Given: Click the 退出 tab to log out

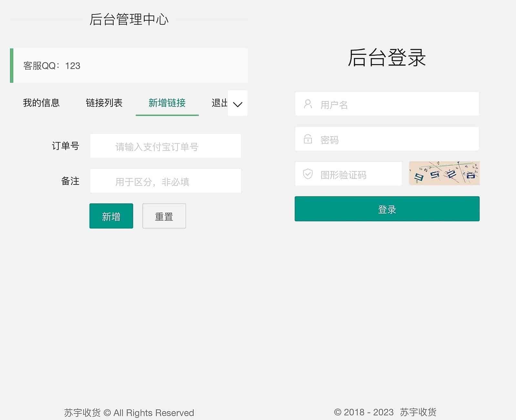Looking at the screenshot, I should pos(219,103).
